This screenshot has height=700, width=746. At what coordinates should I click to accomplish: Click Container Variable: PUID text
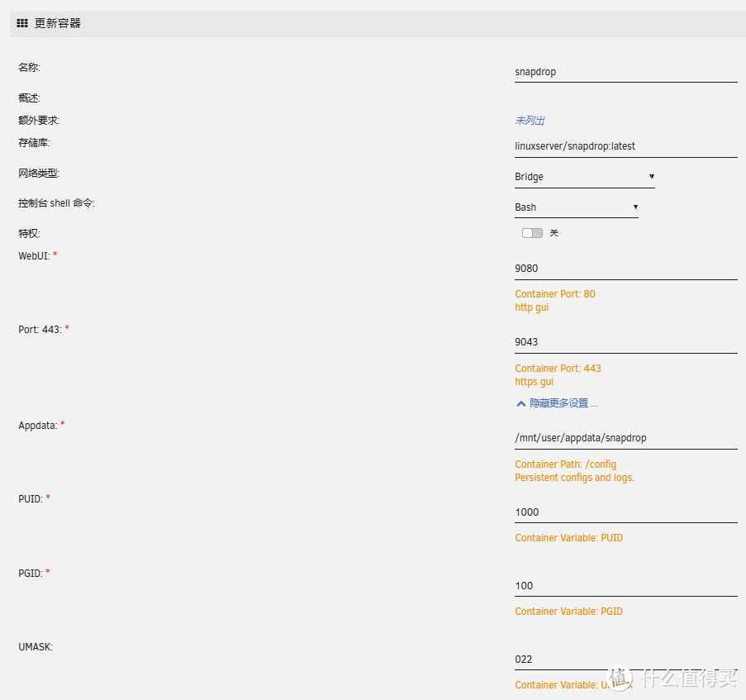click(568, 538)
